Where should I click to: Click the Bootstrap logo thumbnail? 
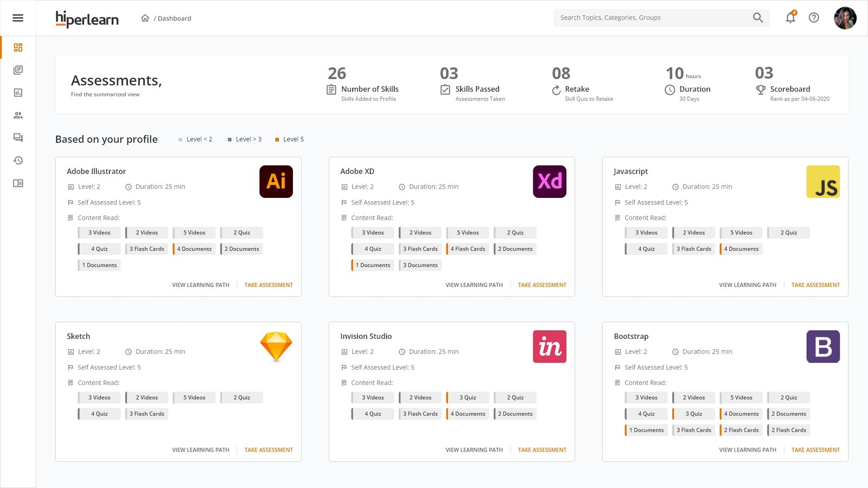823,346
